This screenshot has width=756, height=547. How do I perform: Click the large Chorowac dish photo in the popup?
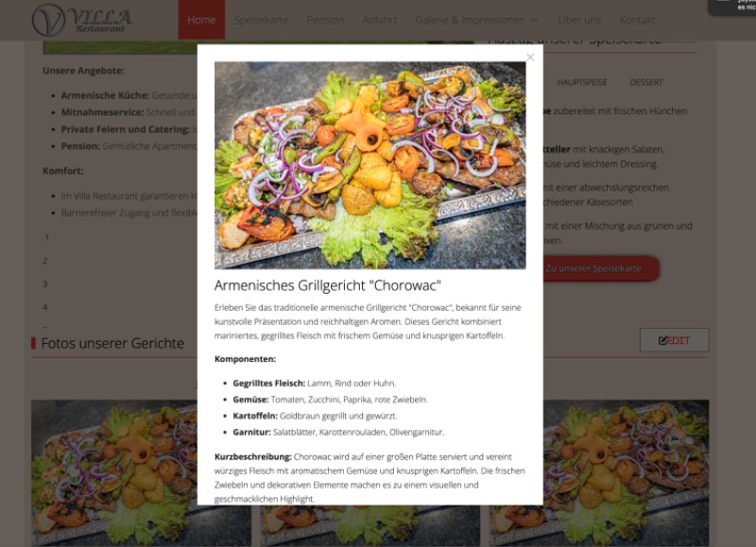coord(369,165)
